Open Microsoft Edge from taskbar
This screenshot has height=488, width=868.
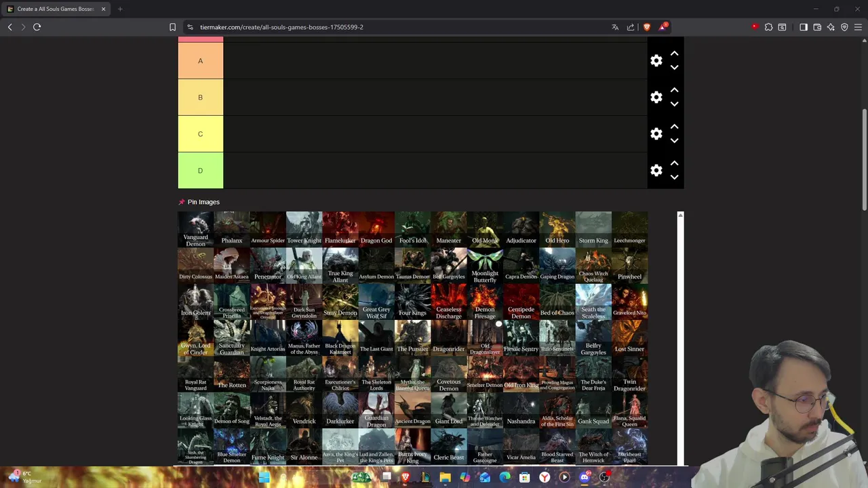[505, 477]
